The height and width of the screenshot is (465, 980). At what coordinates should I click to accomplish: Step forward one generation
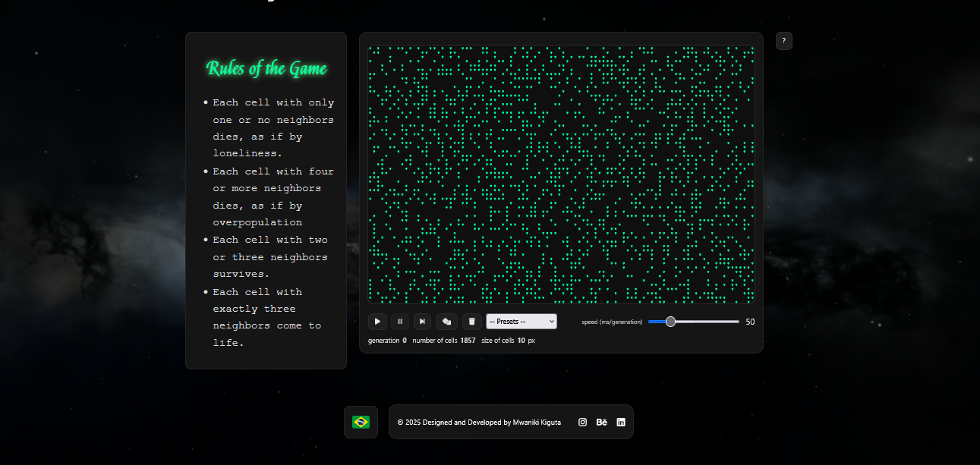coord(423,322)
